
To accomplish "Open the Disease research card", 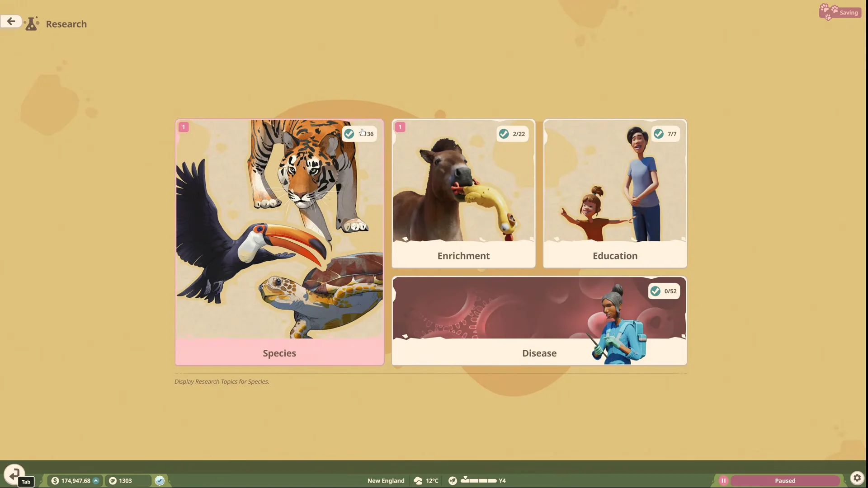I will click(539, 321).
